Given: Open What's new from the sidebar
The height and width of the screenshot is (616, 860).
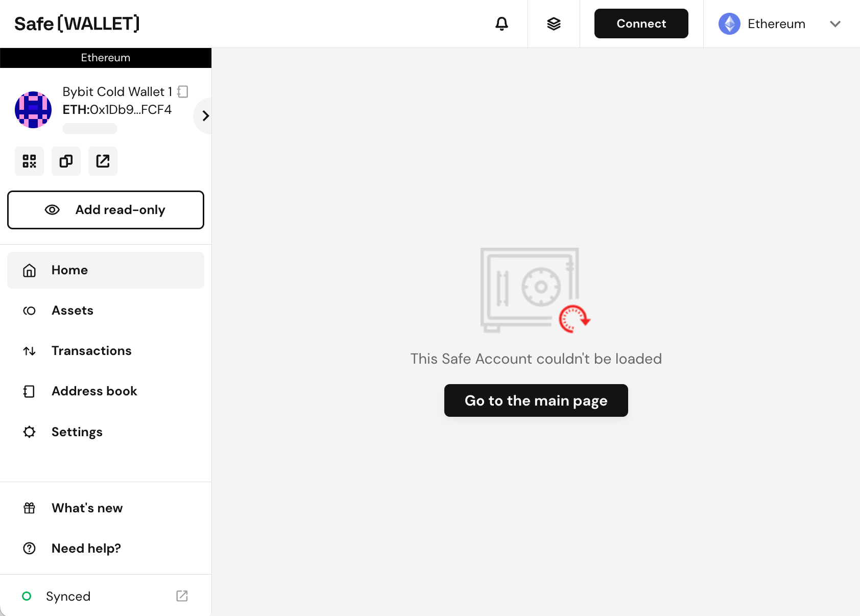Looking at the screenshot, I should tap(106, 508).
